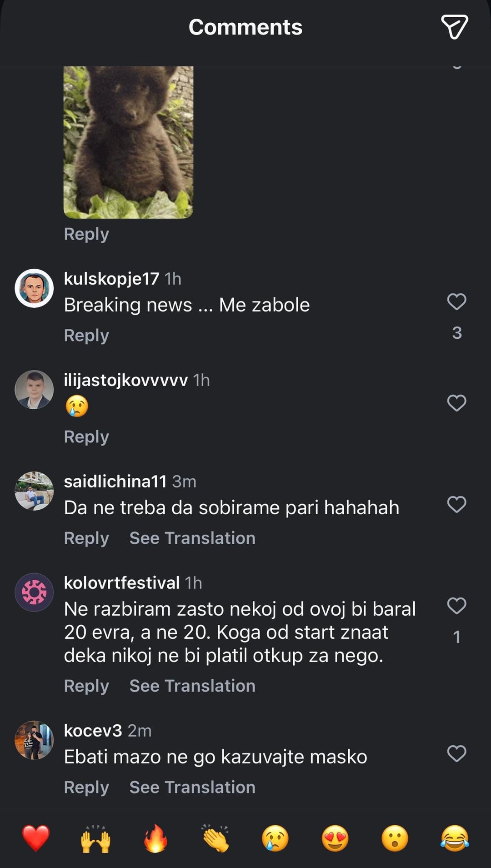491x868 pixels.
Task: Like kolovrtfestival's comment
Action: [456, 606]
